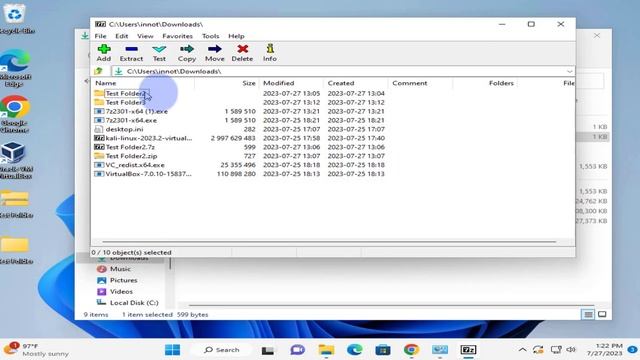This screenshot has width=640, height=360.
Task: Sort by the Comment column header
Action: point(420,83)
